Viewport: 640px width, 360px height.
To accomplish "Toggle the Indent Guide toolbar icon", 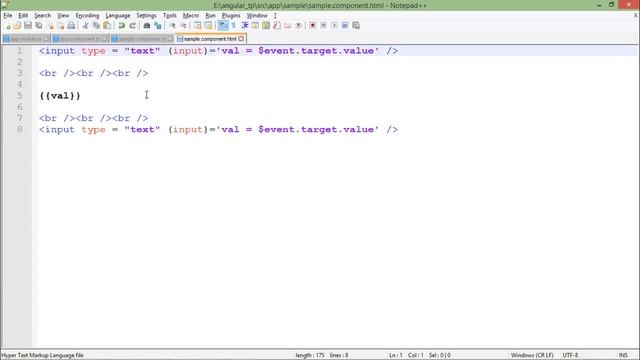I will [245, 26].
